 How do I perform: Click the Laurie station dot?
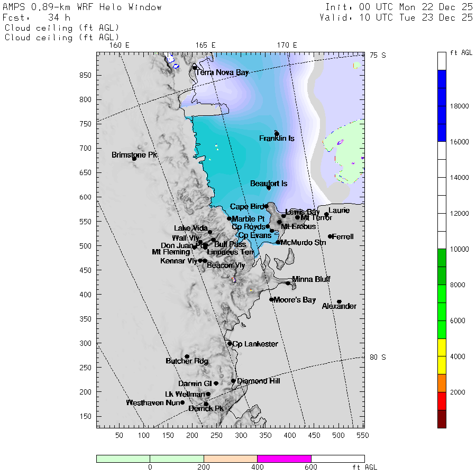(x=326, y=214)
